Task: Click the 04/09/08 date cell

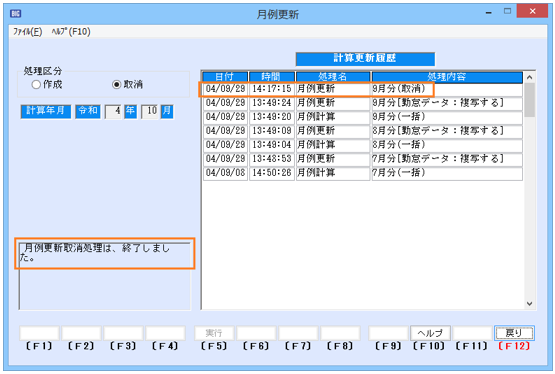Action: [x=225, y=173]
